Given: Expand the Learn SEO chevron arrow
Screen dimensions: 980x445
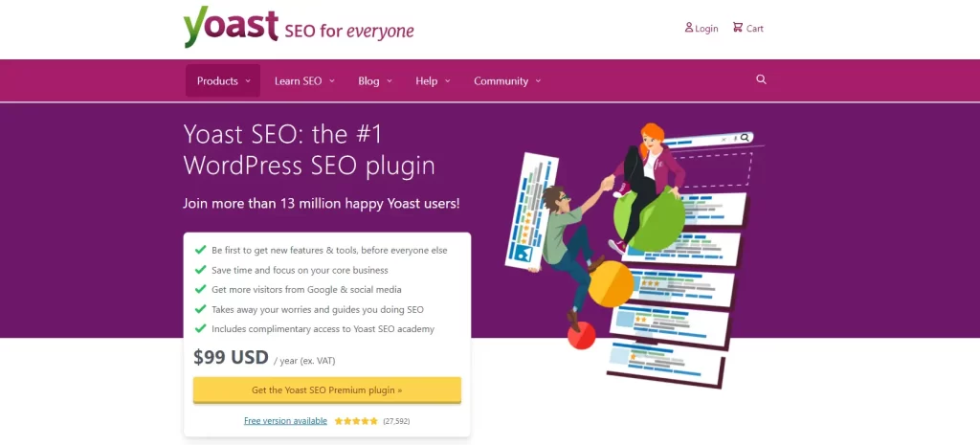Looking at the screenshot, I should (x=332, y=81).
